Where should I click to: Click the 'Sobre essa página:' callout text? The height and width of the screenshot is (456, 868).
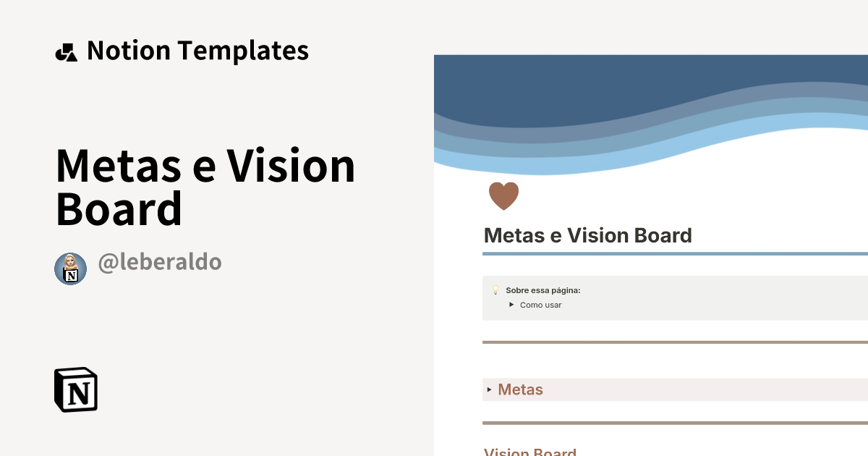click(542, 290)
